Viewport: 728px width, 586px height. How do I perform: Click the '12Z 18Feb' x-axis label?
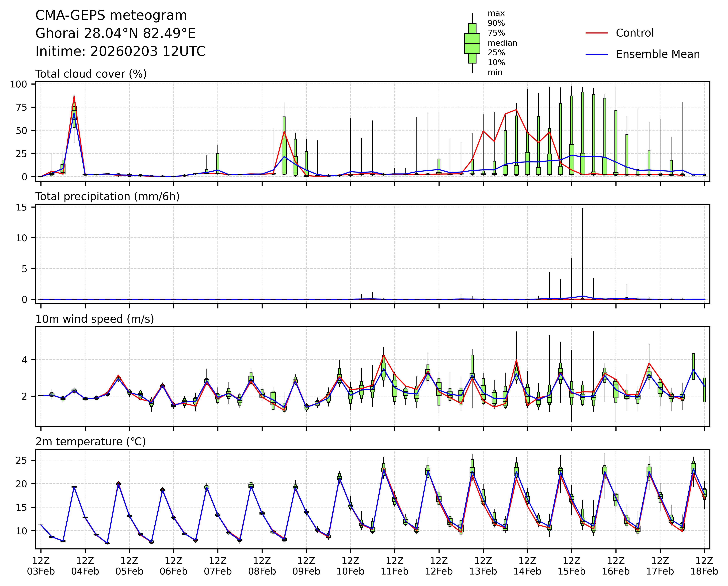coord(704,566)
